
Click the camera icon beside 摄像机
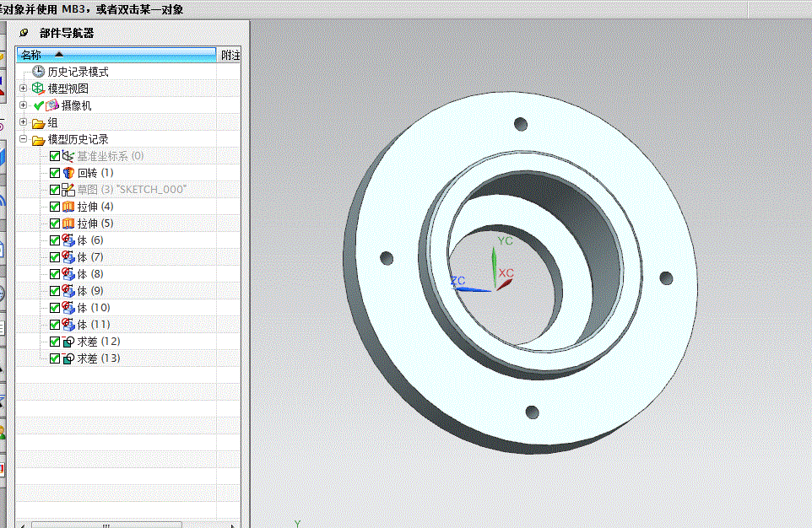(52, 105)
